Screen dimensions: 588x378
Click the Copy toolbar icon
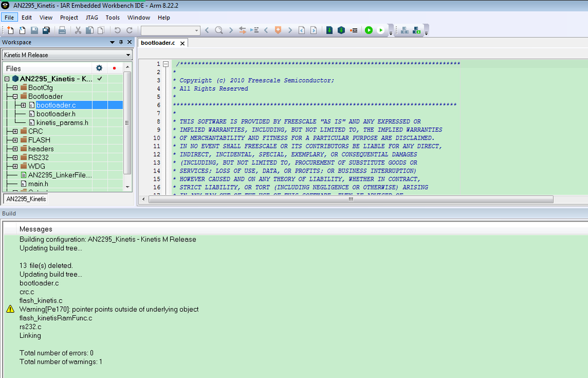tap(89, 31)
